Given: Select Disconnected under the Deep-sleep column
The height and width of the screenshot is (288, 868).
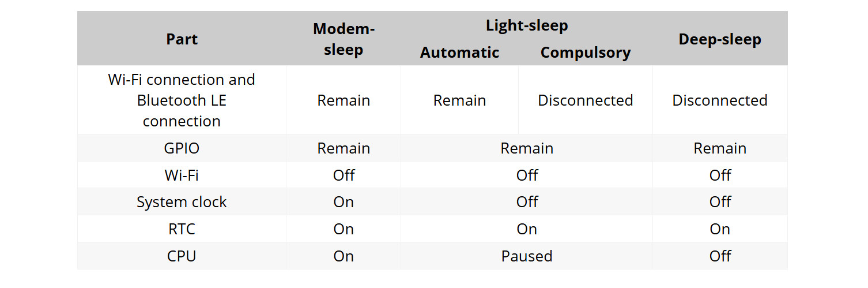Looking at the screenshot, I should point(720,100).
